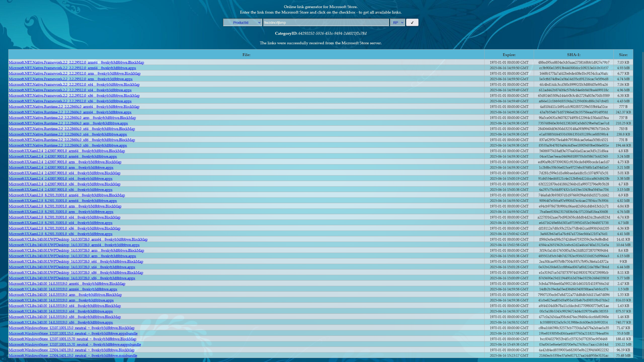This screenshot has height=362, width=644.
Task: Download VCLibs.140.00 14.0.33519.0 arm64 appx
Action: tap(63, 289)
